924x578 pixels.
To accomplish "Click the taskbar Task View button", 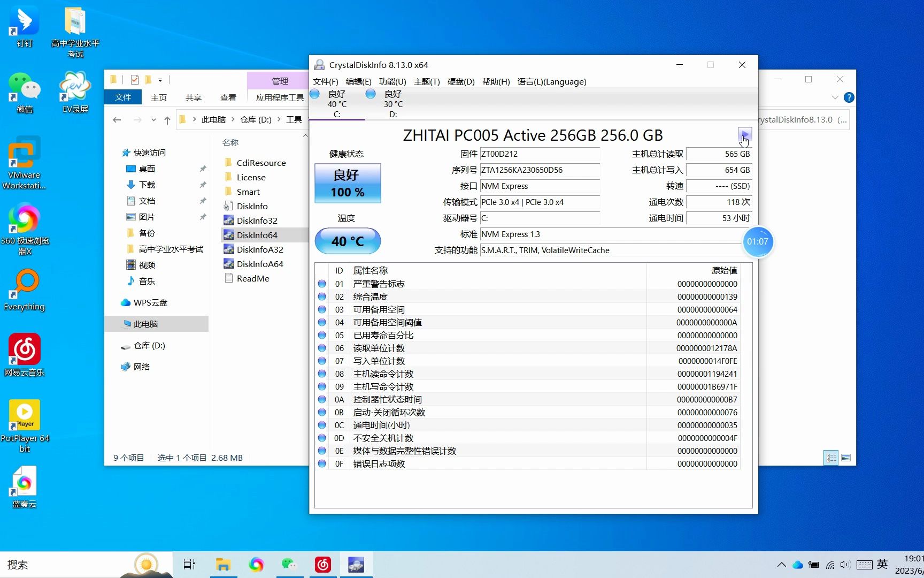I will [189, 565].
